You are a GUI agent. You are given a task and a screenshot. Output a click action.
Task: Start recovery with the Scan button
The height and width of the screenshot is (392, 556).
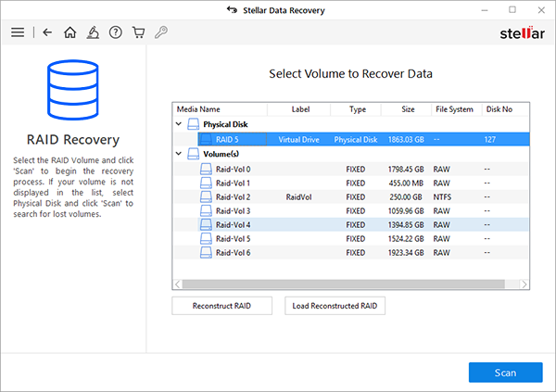[x=505, y=373]
